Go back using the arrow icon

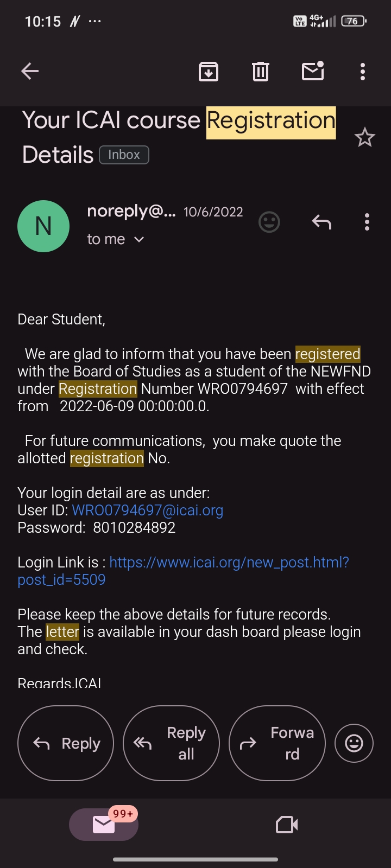[x=30, y=71]
